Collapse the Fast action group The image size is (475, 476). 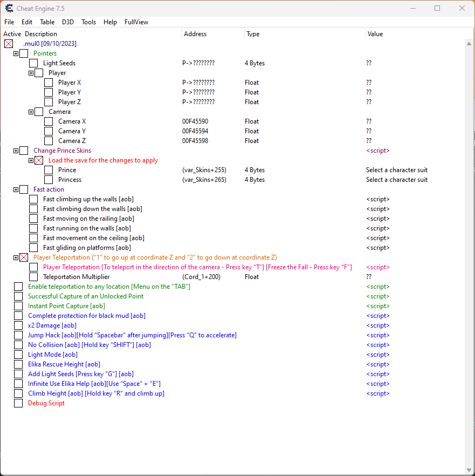(x=16, y=189)
